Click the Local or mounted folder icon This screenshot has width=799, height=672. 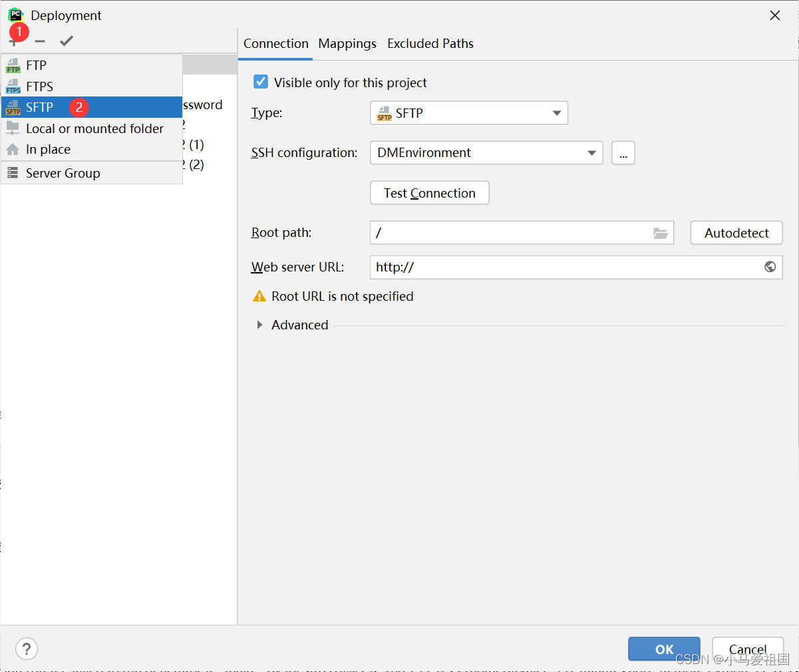13,128
